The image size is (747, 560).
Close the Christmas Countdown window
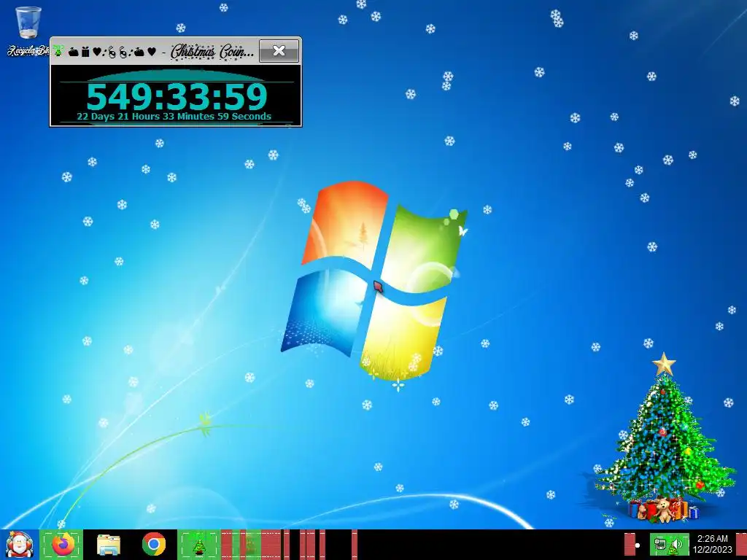pos(279,51)
